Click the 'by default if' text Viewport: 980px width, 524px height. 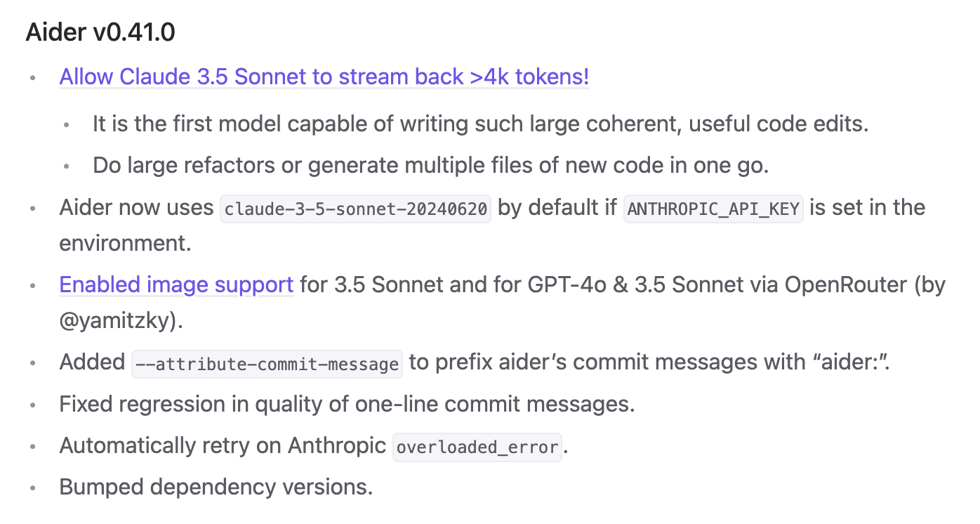click(557, 208)
